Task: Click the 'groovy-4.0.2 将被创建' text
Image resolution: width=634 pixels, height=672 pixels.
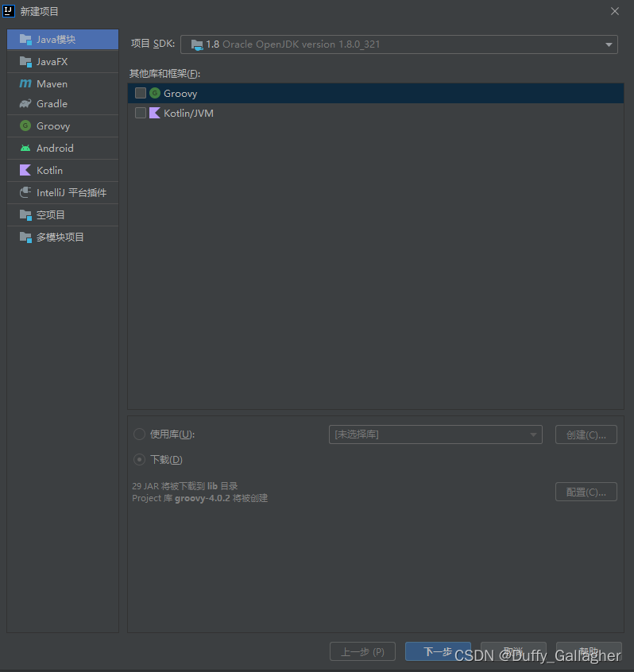Action: tap(221, 498)
